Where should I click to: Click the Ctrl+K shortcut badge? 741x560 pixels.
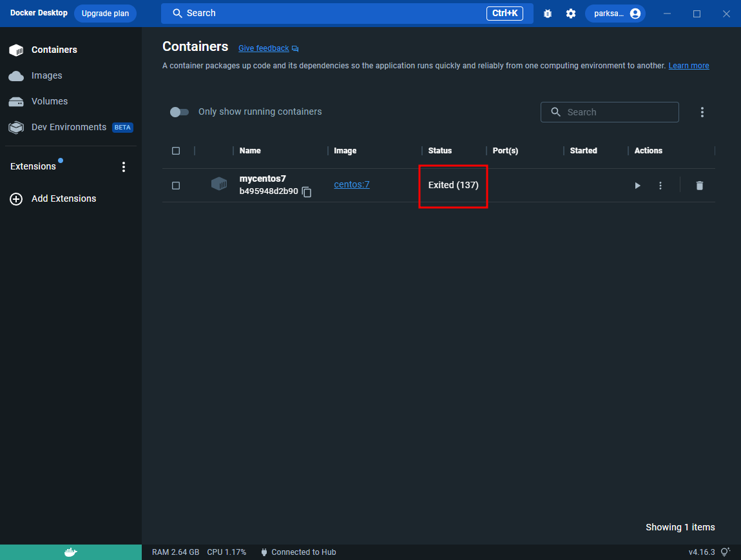coord(505,14)
